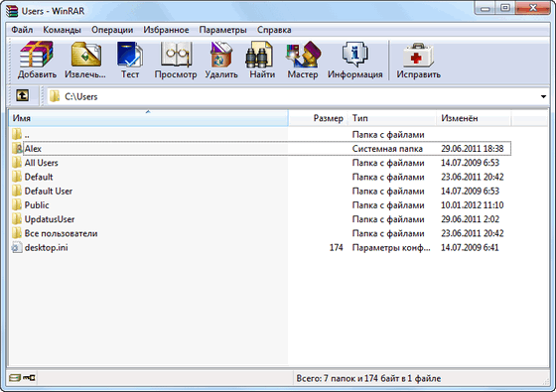Launch the Мастер (Wizard) icon

coord(303,55)
